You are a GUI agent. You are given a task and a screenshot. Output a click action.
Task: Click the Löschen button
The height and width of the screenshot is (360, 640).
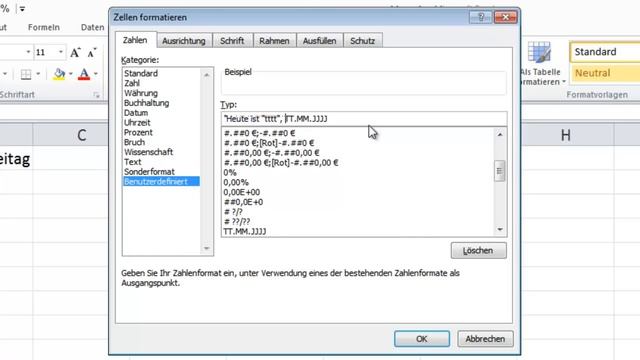tap(478, 250)
